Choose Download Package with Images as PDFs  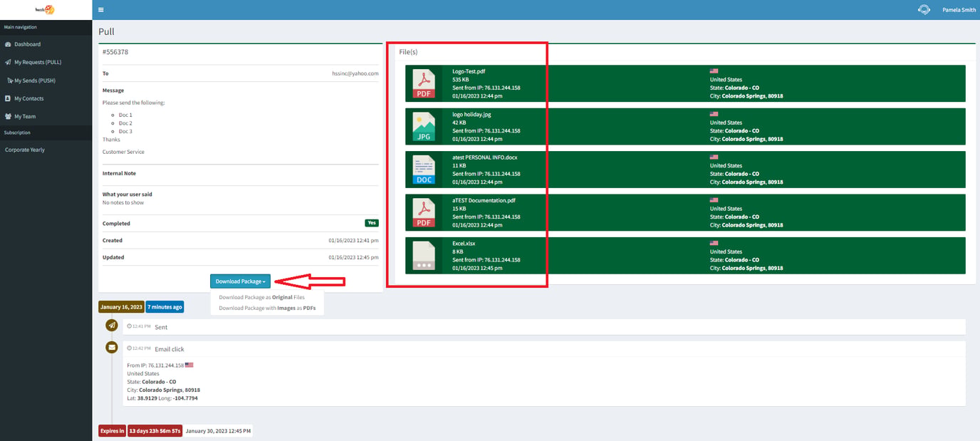267,308
